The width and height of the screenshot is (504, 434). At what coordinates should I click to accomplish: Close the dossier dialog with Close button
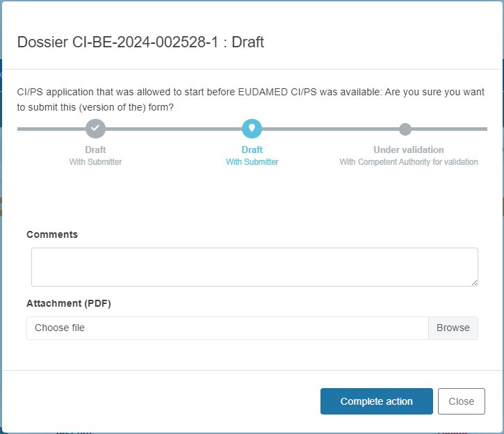tap(462, 401)
